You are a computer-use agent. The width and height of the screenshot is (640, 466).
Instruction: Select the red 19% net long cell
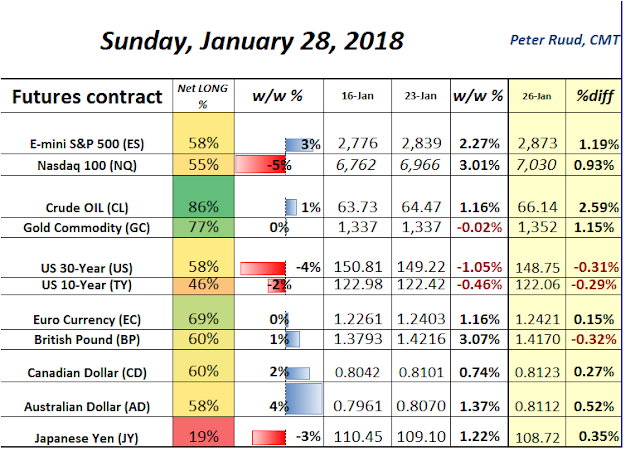pos(204,437)
